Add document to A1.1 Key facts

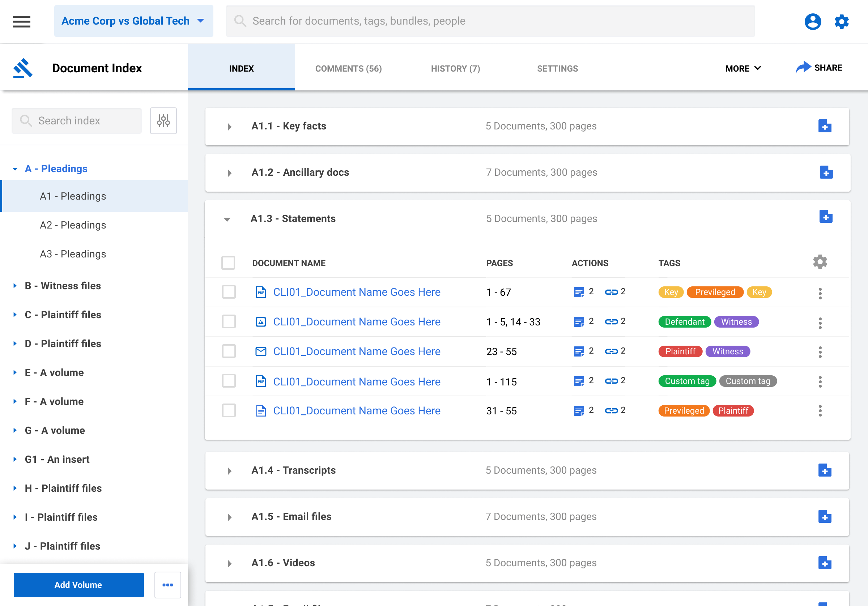click(x=825, y=126)
